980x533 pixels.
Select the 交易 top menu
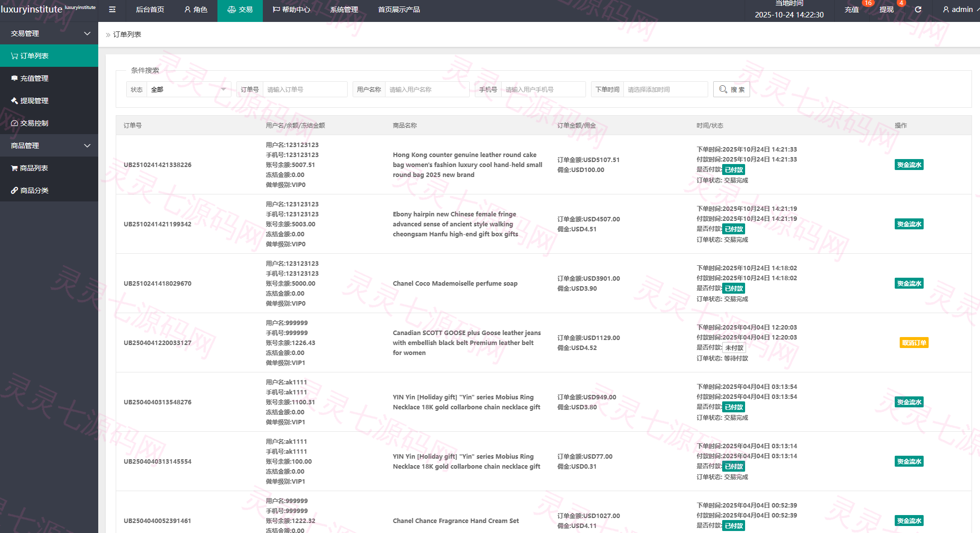coord(240,9)
